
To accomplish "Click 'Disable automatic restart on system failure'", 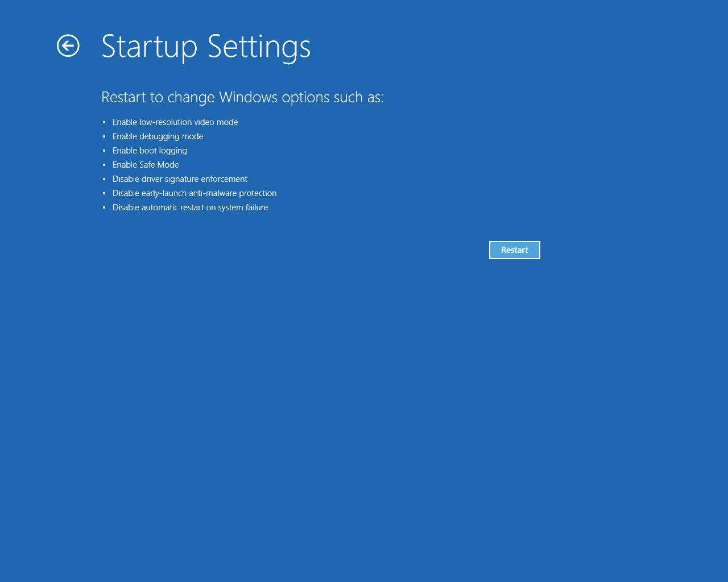I will [190, 207].
